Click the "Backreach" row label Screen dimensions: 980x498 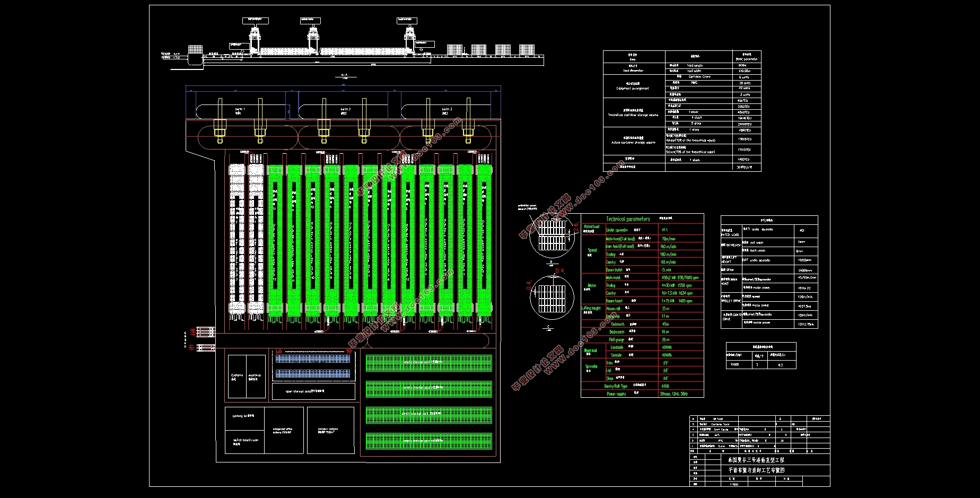[617, 332]
